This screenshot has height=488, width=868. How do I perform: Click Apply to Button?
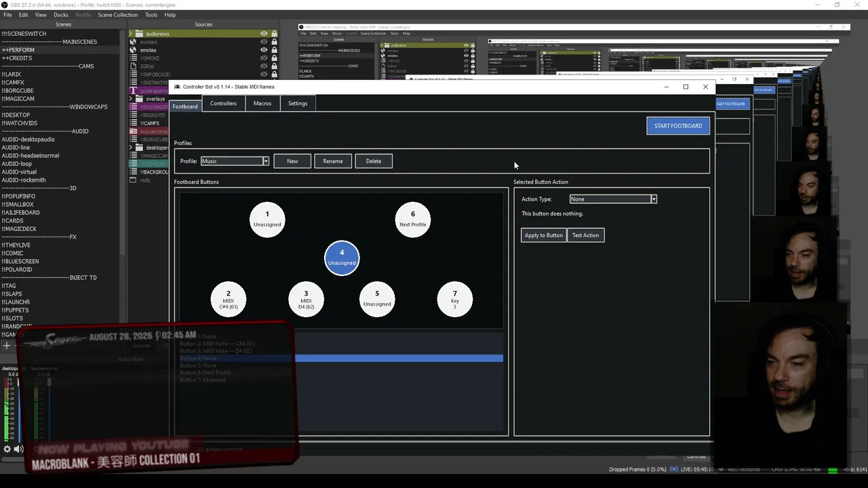544,235
